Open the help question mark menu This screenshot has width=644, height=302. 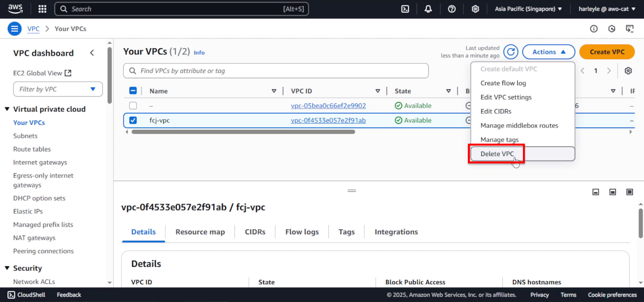(x=452, y=9)
